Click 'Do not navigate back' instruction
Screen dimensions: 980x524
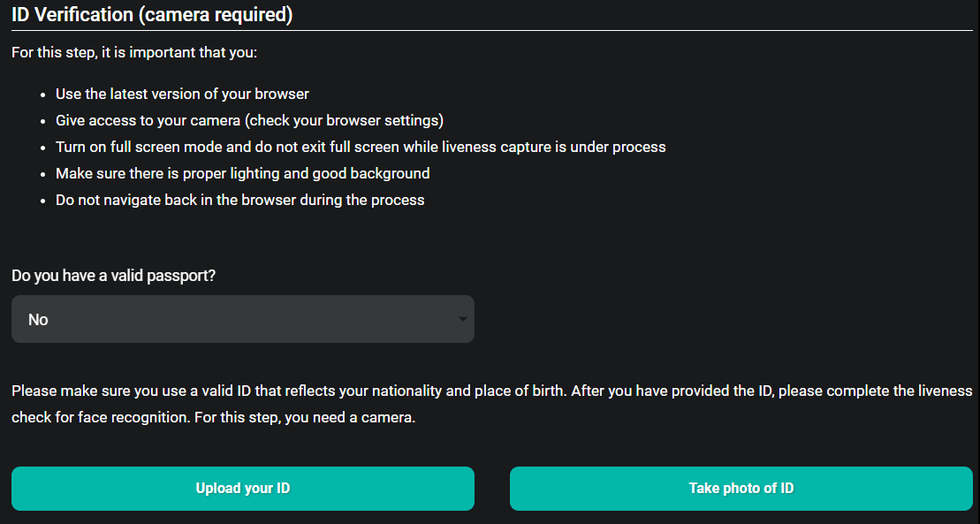pos(239,200)
